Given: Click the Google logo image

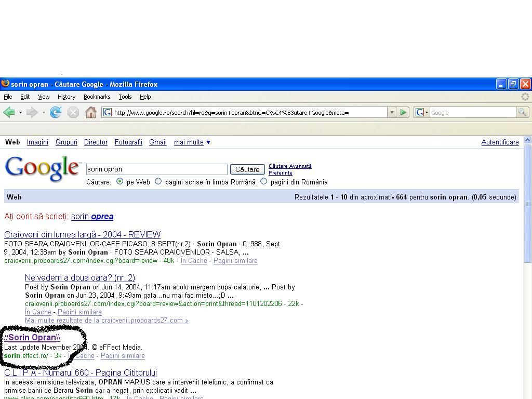Looking at the screenshot, I should click(x=43, y=169).
